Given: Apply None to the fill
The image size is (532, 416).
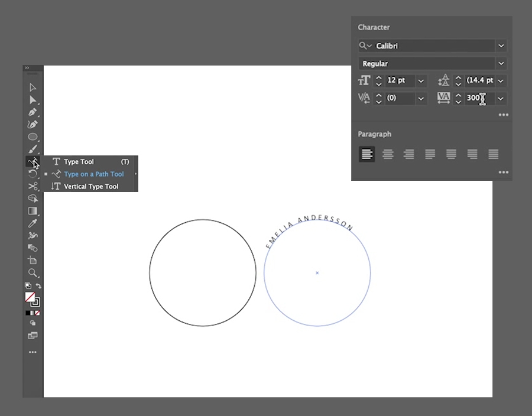Looking at the screenshot, I should click(x=37, y=313).
